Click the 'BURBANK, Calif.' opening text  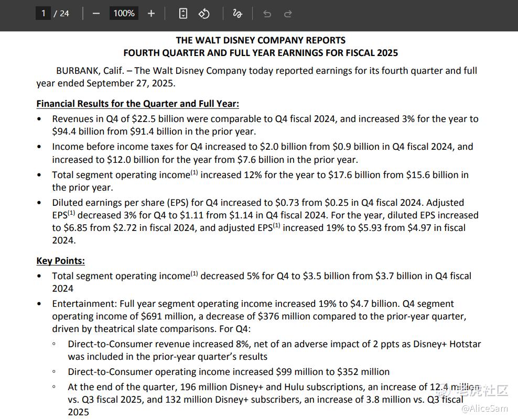pos(90,71)
